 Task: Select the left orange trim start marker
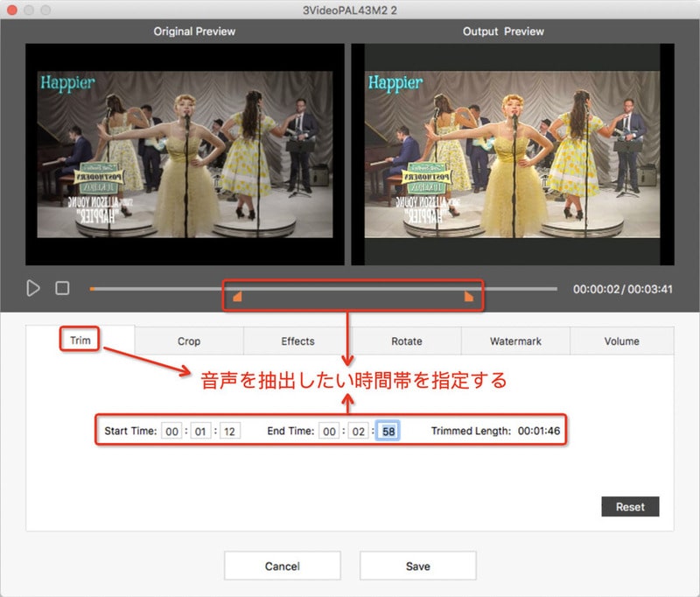[237, 297]
